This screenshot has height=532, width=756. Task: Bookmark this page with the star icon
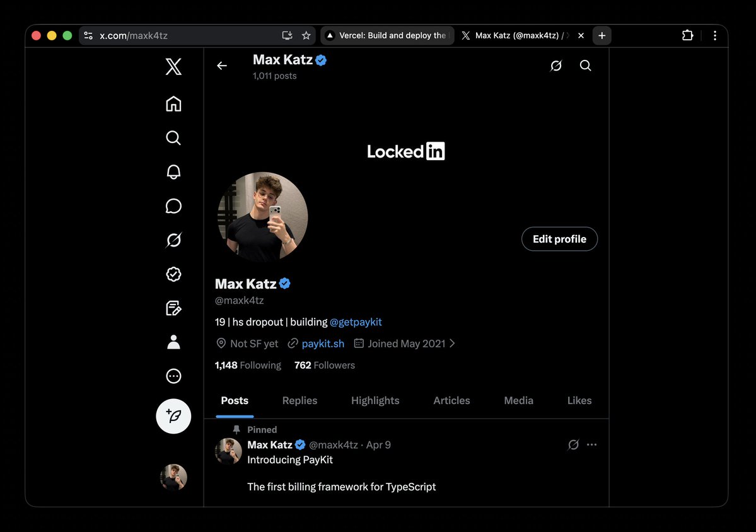point(306,36)
